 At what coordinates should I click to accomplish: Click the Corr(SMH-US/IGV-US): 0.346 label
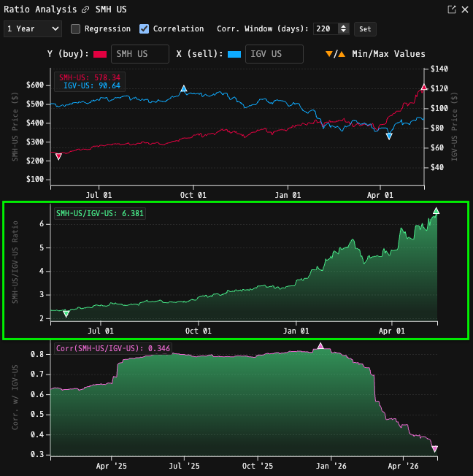113,348
